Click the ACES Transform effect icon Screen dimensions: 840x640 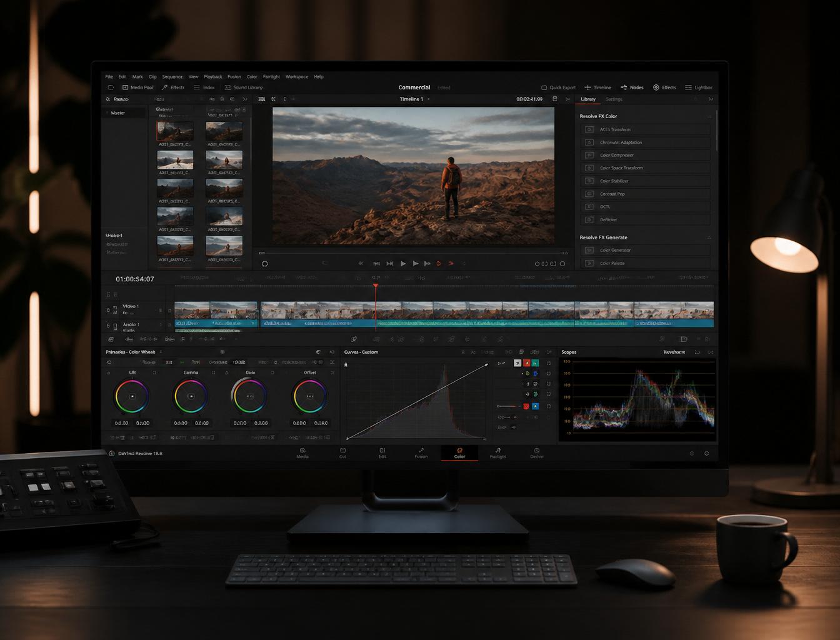(589, 129)
